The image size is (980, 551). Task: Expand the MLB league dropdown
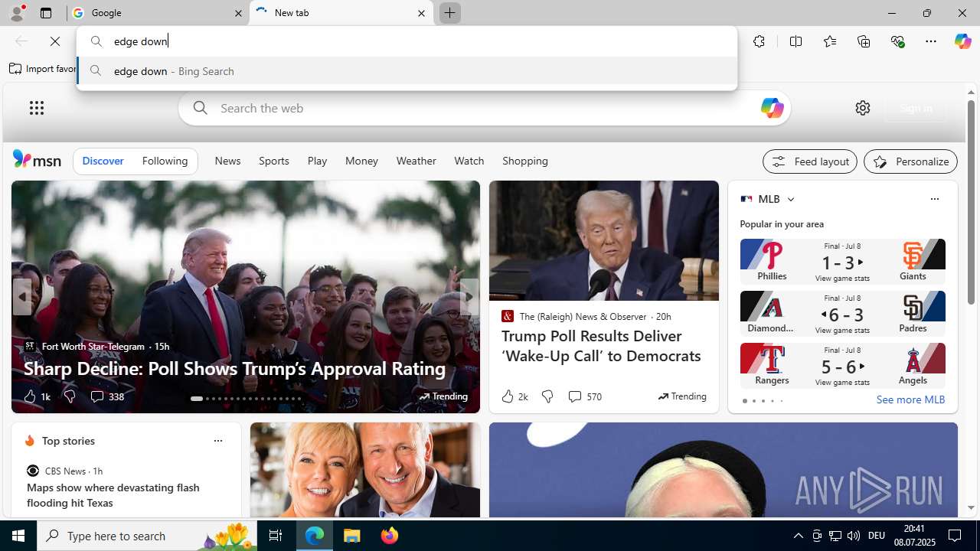click(790, 199)
